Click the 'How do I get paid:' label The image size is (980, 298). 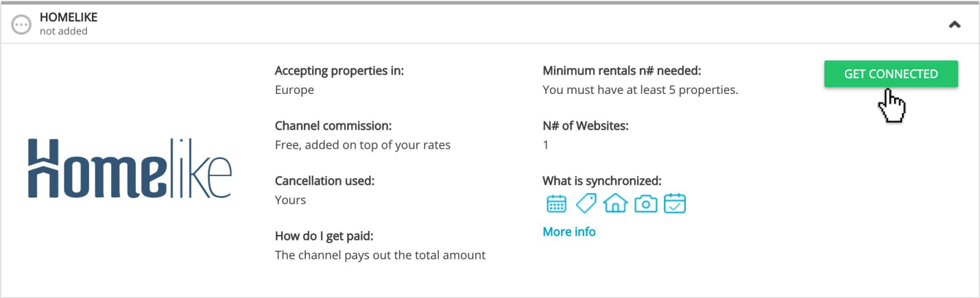click(x=324, y=236)
